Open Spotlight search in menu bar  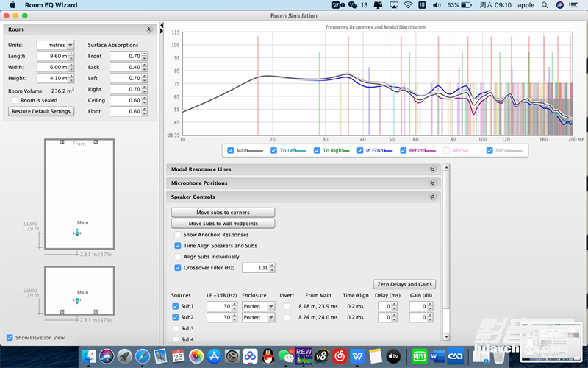point(545,5)
